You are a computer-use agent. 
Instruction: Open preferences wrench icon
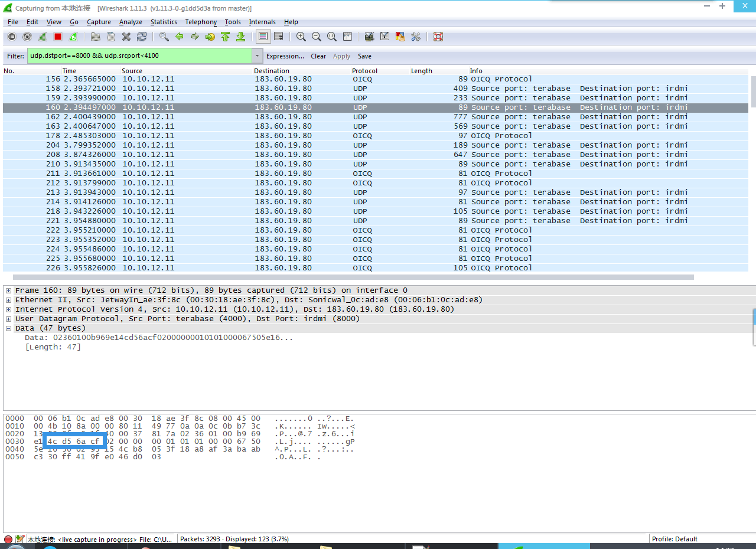pyautogui.click(x=416, y=37)
